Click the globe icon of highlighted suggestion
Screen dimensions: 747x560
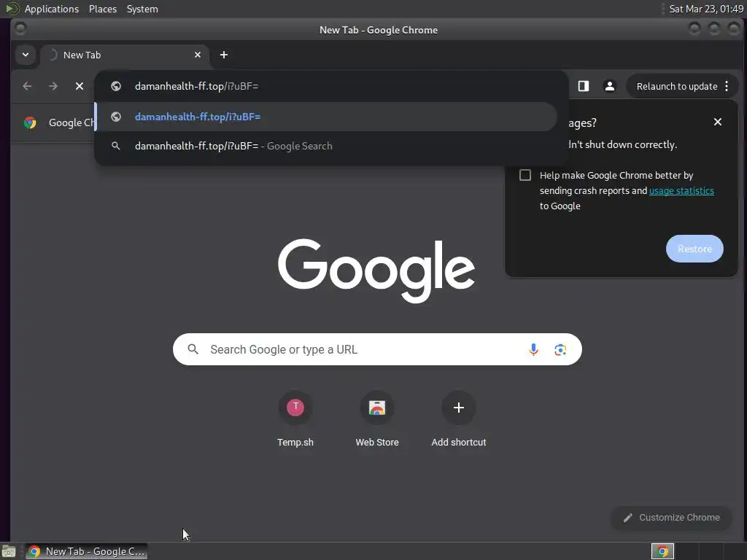116,117
